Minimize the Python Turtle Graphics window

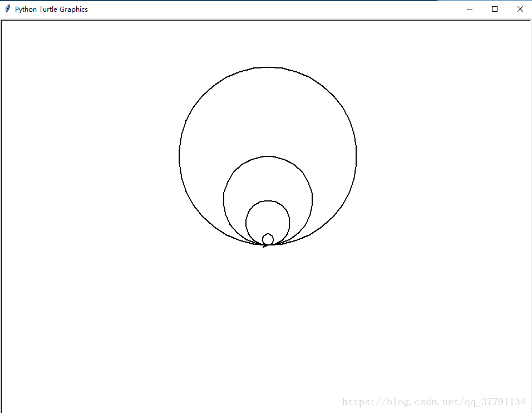coord(470,9)
